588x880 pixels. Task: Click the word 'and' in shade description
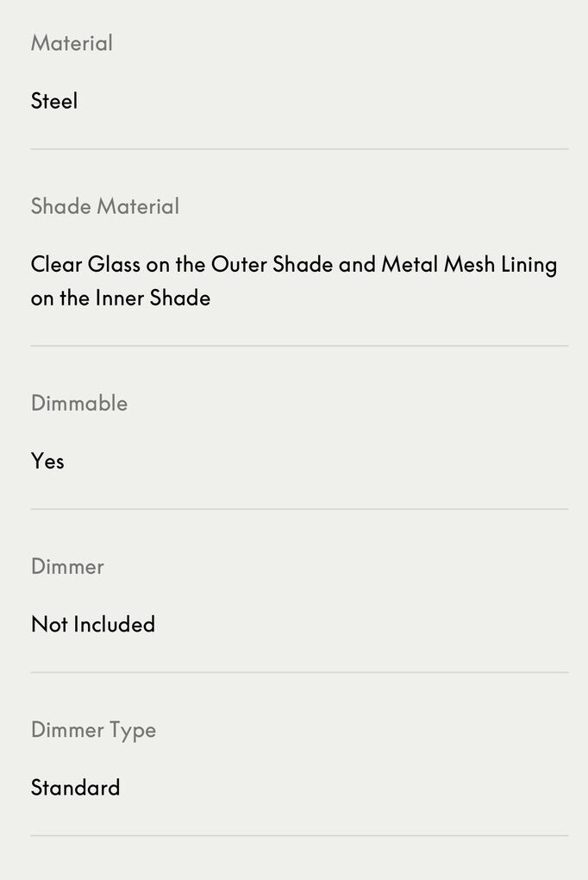pos(357,264)
